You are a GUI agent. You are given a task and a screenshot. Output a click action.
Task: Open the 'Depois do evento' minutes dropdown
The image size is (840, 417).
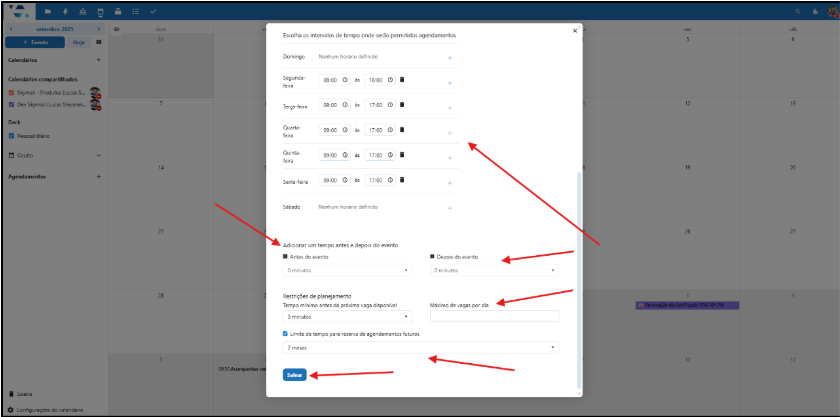492,270
